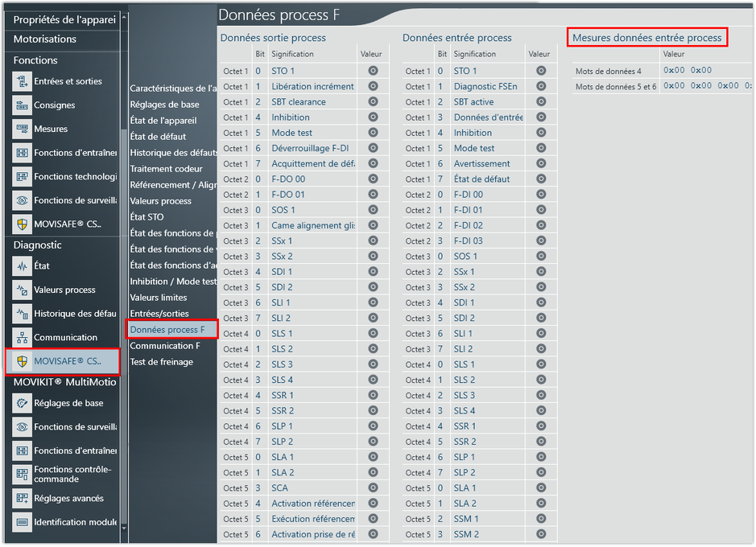The width and height of the screenshot is (756, 547).
Task: Click the Valeurs limites entry
Action: click(x=159, y=298)
